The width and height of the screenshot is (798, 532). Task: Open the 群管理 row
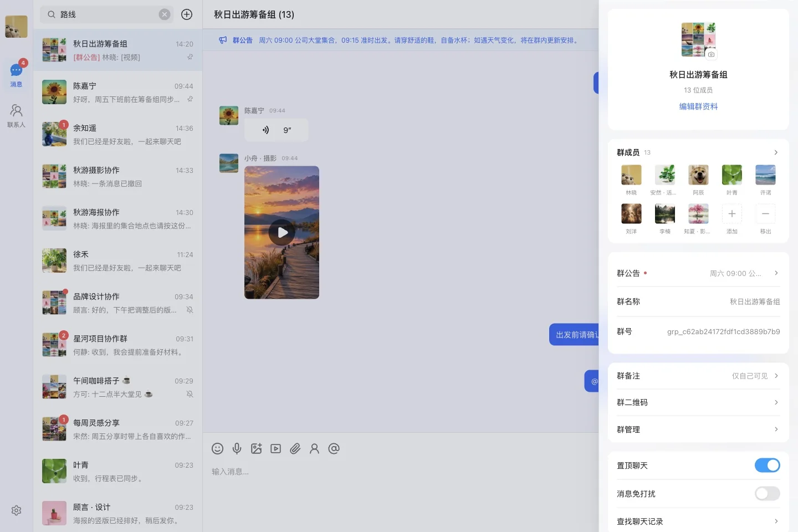coord(698,429)
